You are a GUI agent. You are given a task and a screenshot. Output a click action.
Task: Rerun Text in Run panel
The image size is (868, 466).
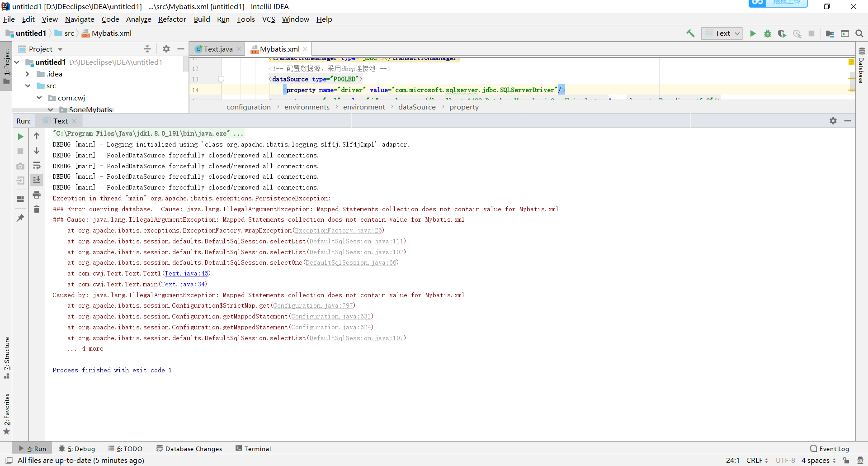(20, 136)
